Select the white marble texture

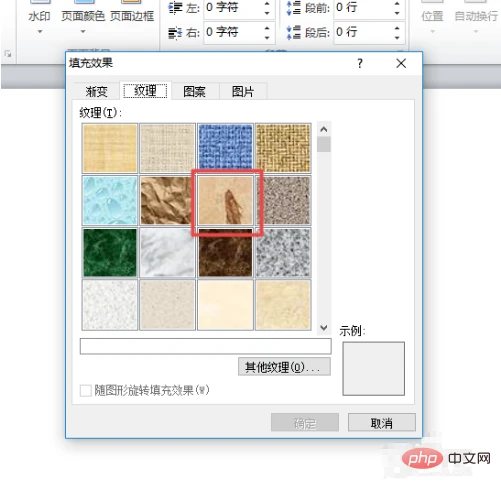pyautogui.click(x=167, y=253)
